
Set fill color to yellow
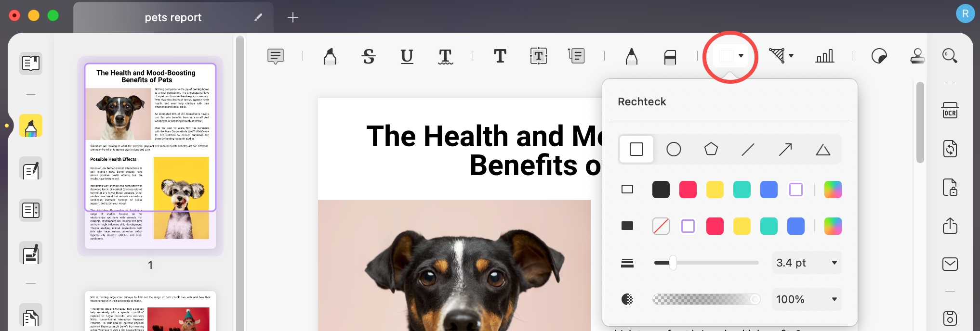click(742, 226)
